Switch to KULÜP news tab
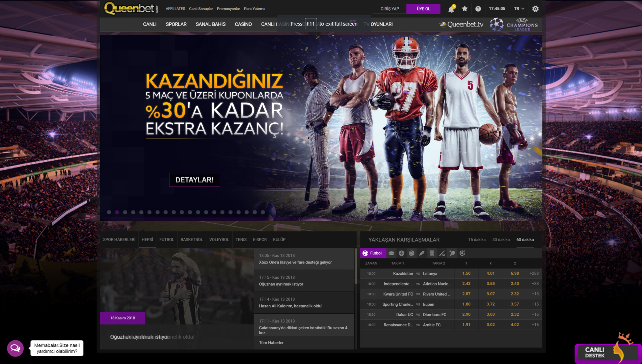The image size is (642, 364). tap(279, 240)
